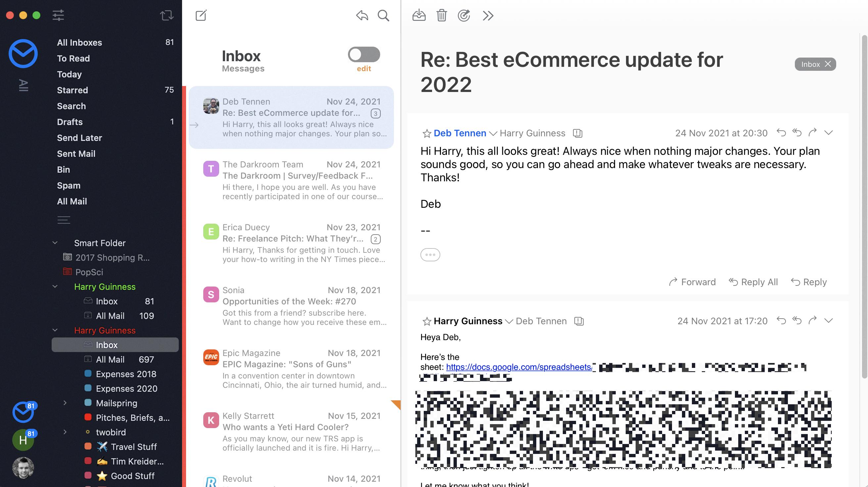The width and height of the screenshot is (868, 487).
Task: Click the compose new email icon
Action: (x=202, y=15)
